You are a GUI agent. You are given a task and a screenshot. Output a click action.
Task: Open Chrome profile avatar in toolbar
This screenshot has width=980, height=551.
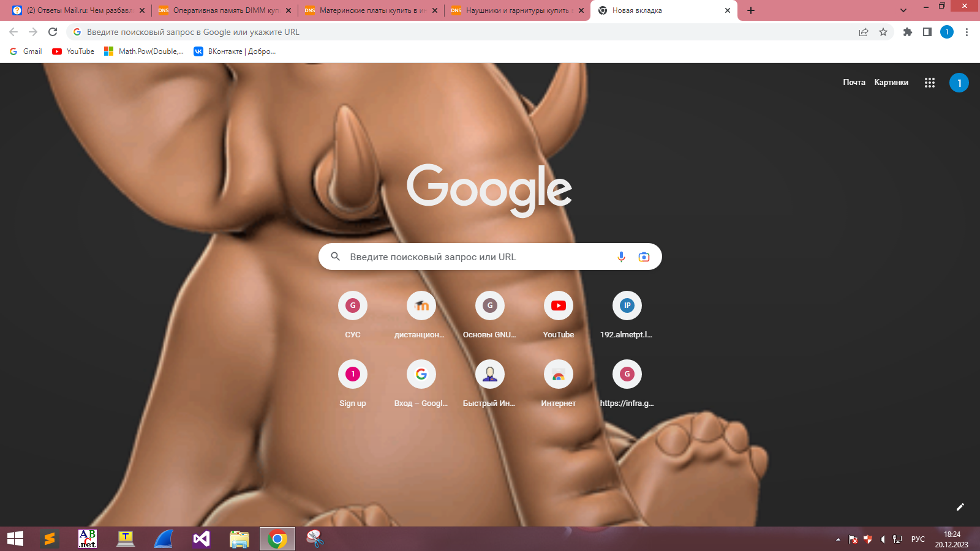tap(947, 32)
